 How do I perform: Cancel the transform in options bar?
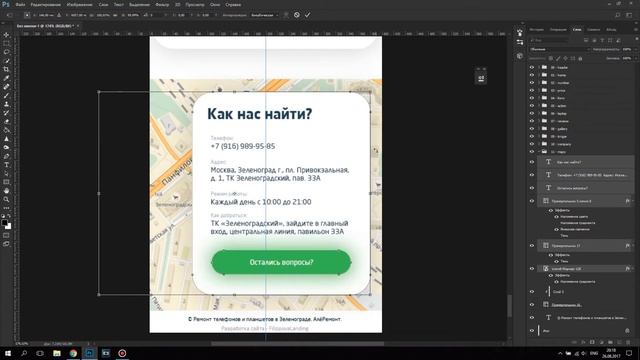click(297, 15)
